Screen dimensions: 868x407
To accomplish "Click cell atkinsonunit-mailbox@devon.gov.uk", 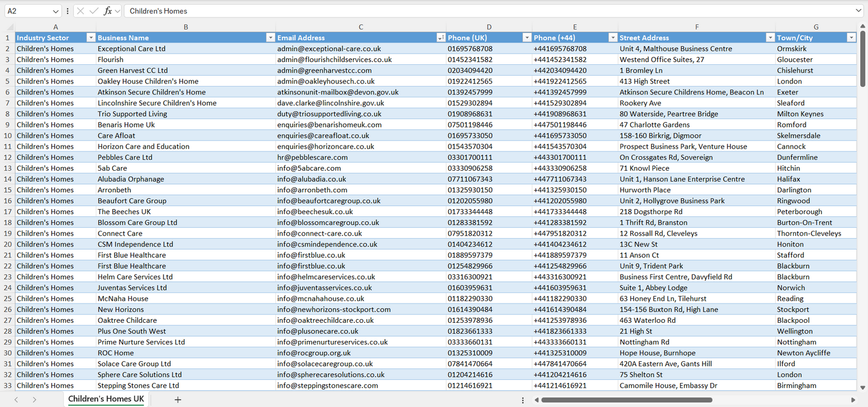I will point(360,92).
